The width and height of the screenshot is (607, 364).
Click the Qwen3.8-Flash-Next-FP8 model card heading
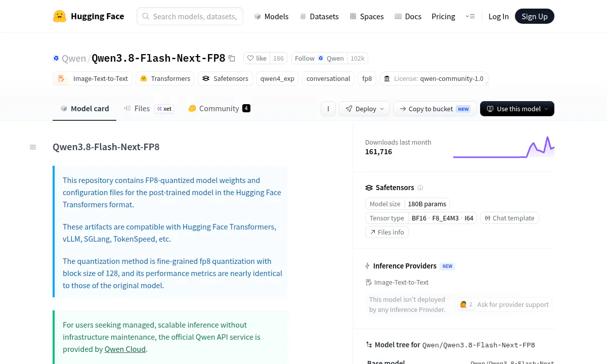coord(106,147)
